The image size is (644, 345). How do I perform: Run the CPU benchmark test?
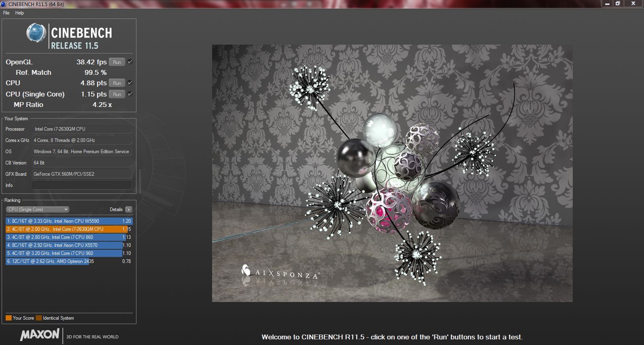(x=117, y=83)
